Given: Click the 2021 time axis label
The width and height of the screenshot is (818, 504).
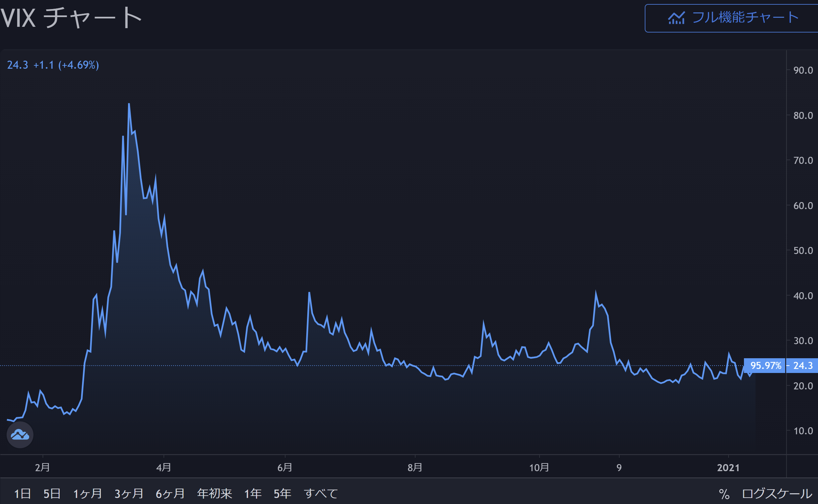Looking at the screenshot, I should pyautogui.click(x=728, y=467).
